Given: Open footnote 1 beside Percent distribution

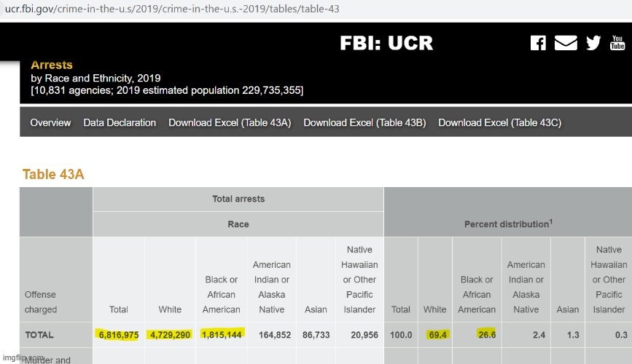Looking at the screenshot, I should coord(550,221).
